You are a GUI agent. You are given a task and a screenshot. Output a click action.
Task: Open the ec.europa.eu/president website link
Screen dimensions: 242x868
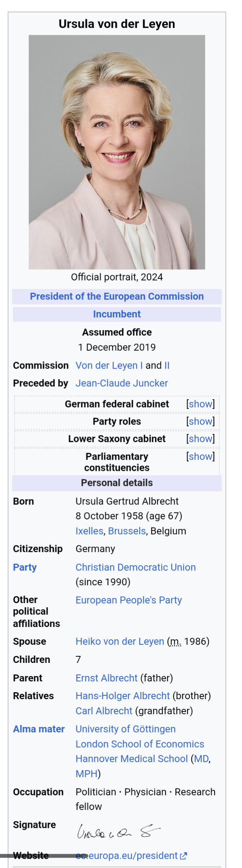127,856
